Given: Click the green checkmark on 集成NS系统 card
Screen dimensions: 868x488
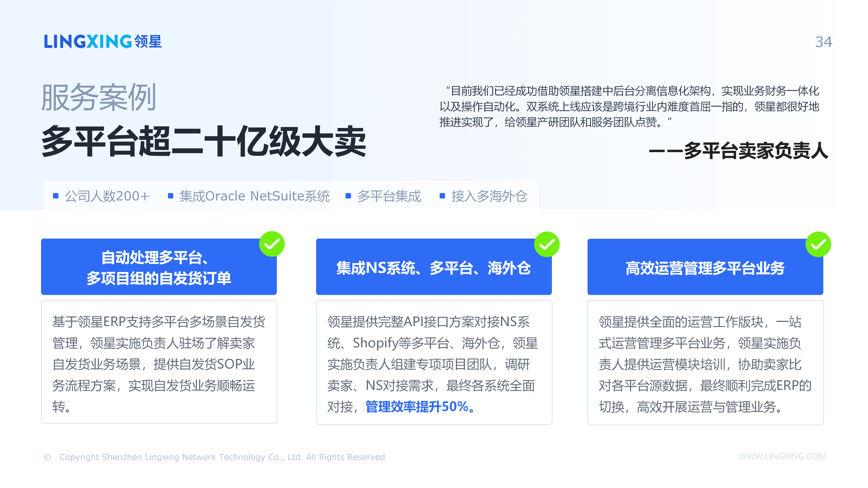Looking at the screenshot, I should pos(546,244).
